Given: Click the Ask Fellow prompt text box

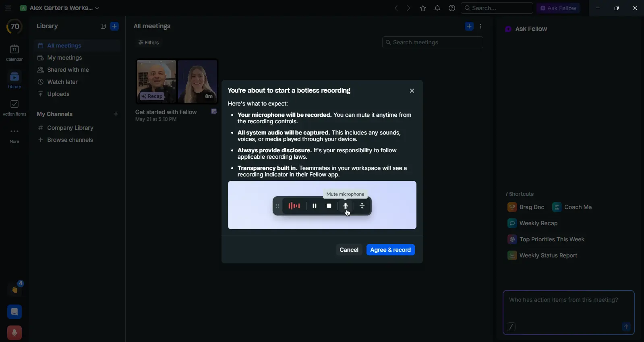Looking at the screenshot, I should pos(568,313).
